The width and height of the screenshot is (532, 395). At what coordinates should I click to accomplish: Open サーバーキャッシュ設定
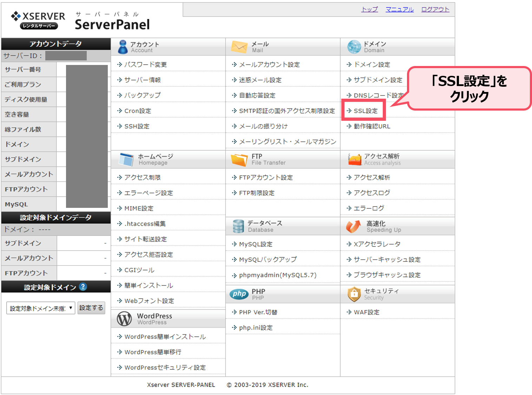click(x=387, y=259)
